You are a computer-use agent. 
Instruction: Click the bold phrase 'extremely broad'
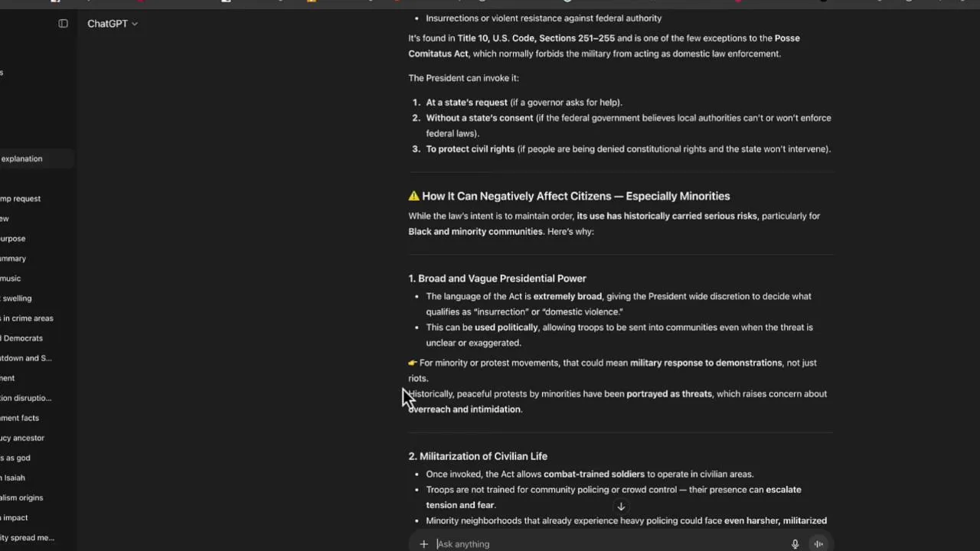click(x=567, y=296)
